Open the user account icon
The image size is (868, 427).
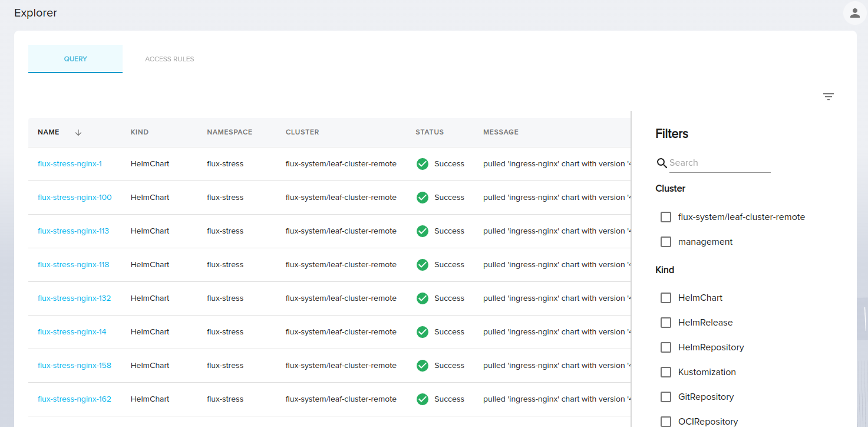pos(855,13)
